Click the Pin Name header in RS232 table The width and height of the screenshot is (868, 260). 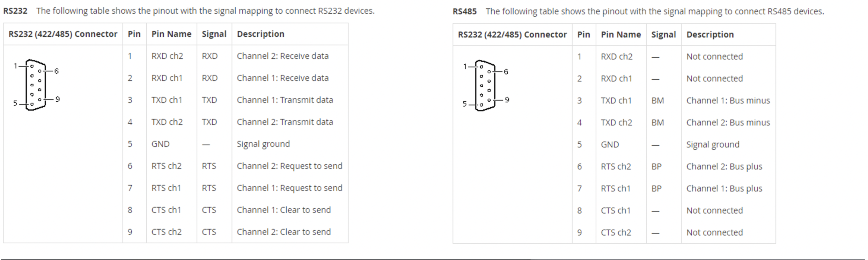click(171, 34)
